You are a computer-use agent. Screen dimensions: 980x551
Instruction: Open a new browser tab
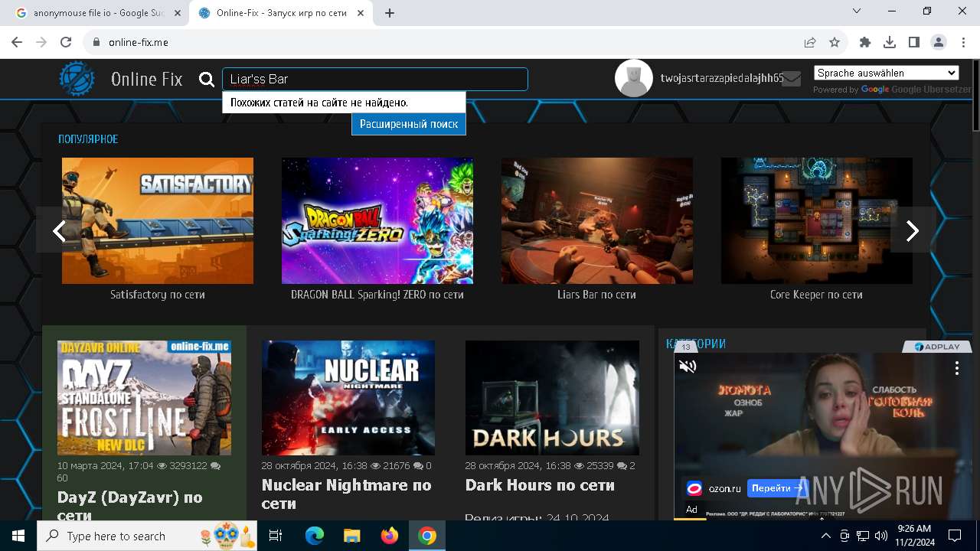point(390,13)
